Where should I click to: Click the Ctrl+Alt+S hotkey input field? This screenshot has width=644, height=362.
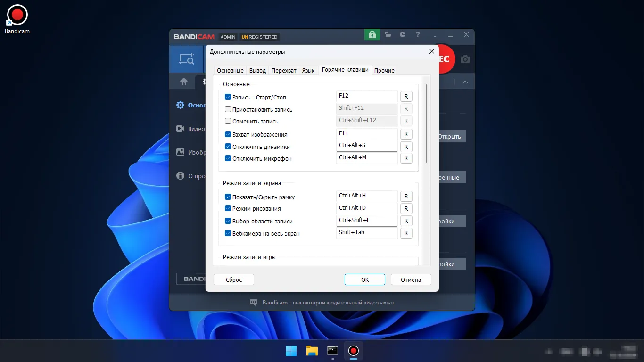point(367,146)
